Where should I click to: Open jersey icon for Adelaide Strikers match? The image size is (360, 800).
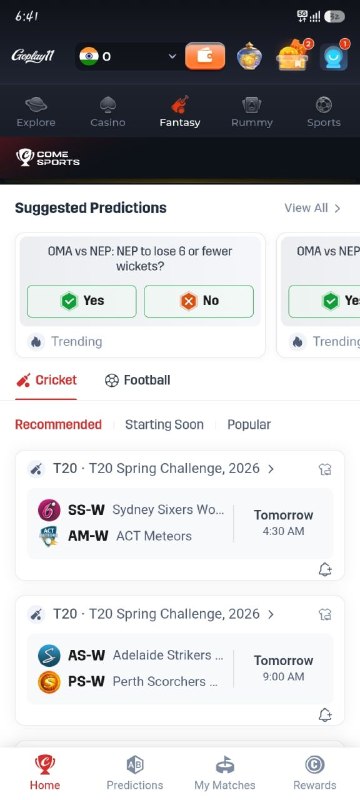pos(325,614)
